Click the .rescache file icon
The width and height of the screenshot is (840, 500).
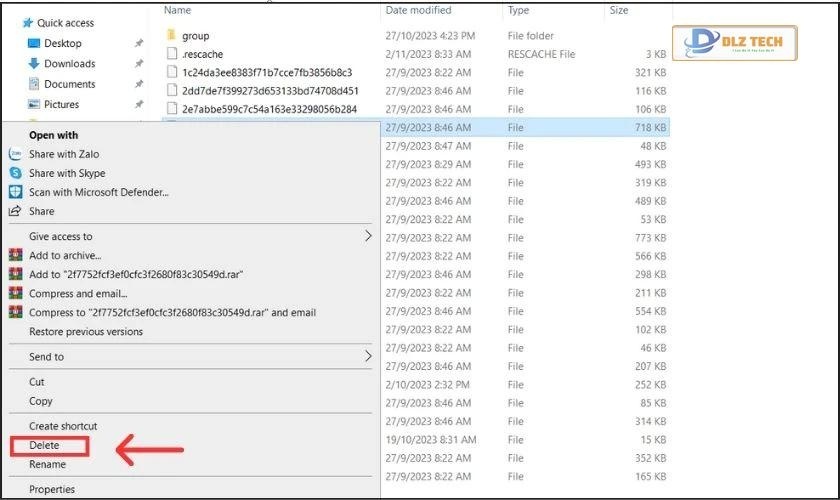click(x=171, y=54)
